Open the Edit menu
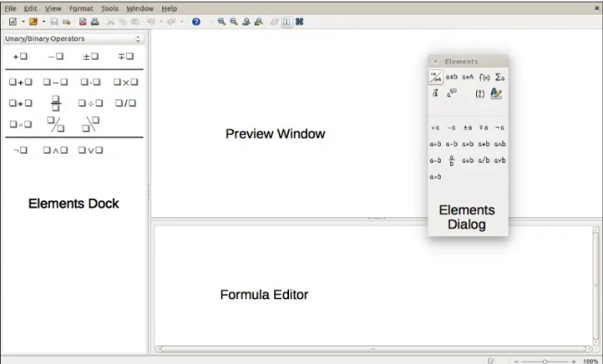Image resolution: width=603 pixels, height=364 pixels. (30, 8)
